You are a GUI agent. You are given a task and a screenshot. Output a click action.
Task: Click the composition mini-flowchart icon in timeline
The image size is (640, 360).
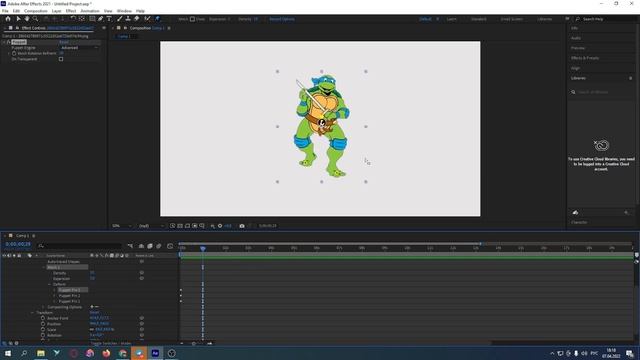coord(130,246)
